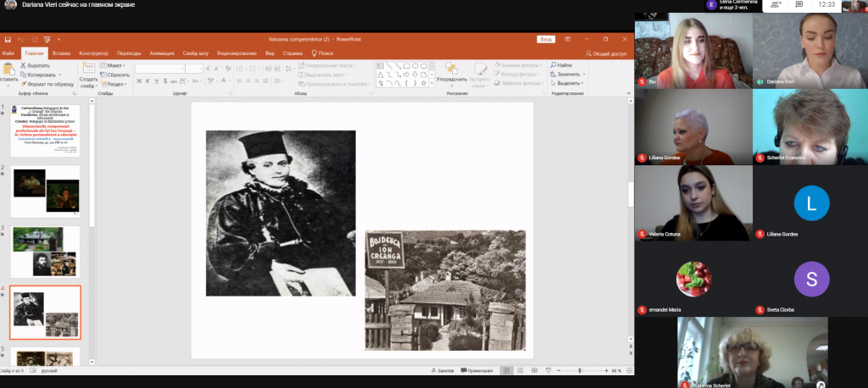Toggle text shadow S formatting

pyautogui.click(x=164, y=80)
